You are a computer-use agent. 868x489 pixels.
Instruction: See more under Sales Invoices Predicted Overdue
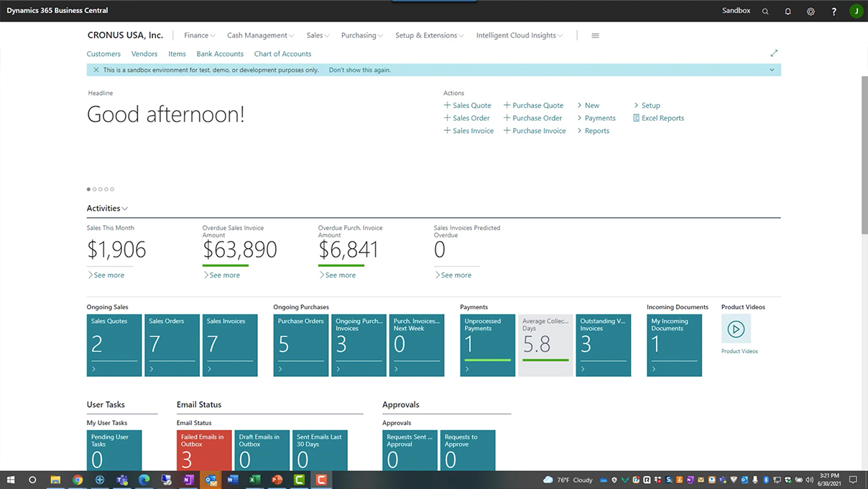coord(453,275)
